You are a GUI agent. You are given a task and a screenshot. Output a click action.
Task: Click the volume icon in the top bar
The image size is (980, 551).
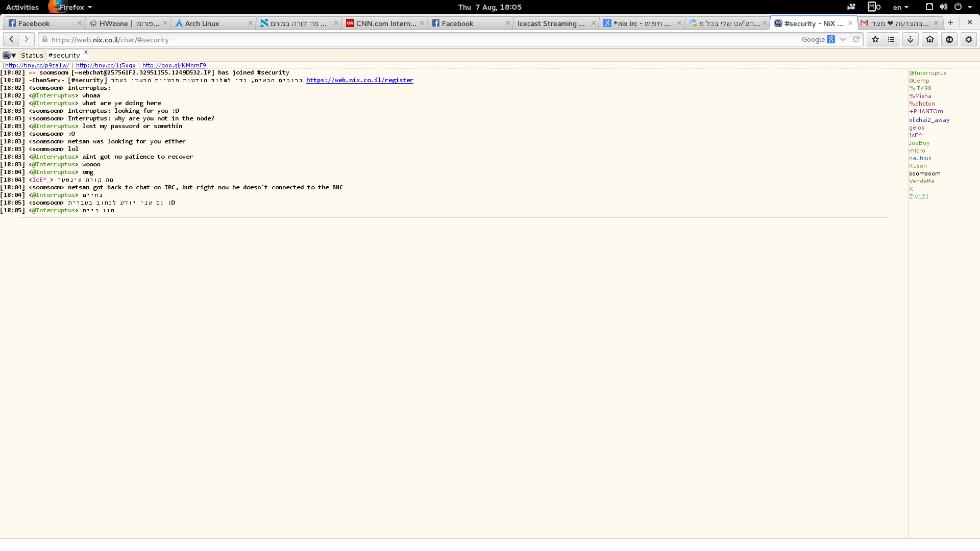click(943, 7)
